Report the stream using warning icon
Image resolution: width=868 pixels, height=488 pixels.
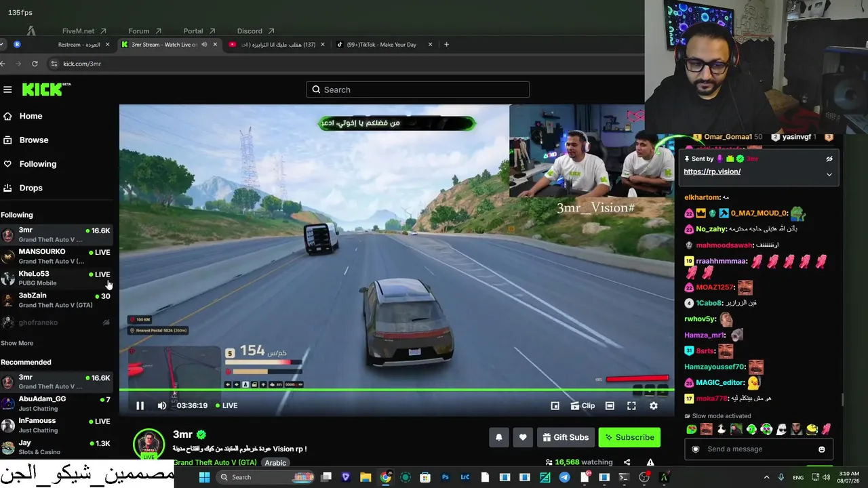click(x=650, y=462)
